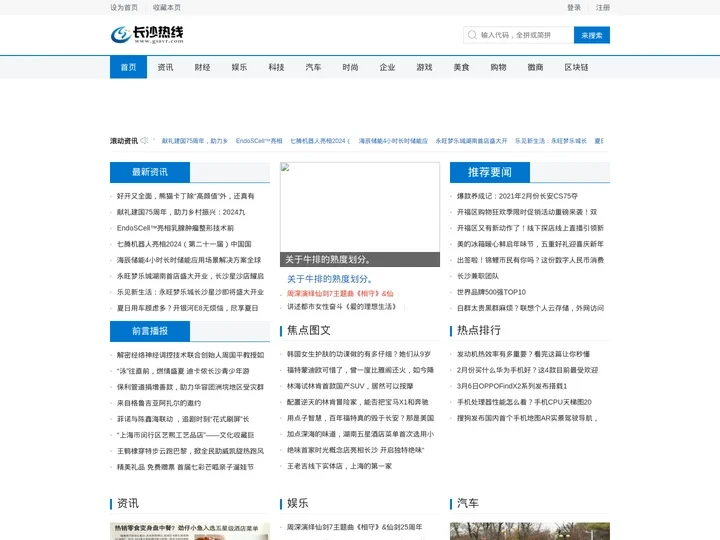Click the 长沙热线 site logo

[147, 34]
